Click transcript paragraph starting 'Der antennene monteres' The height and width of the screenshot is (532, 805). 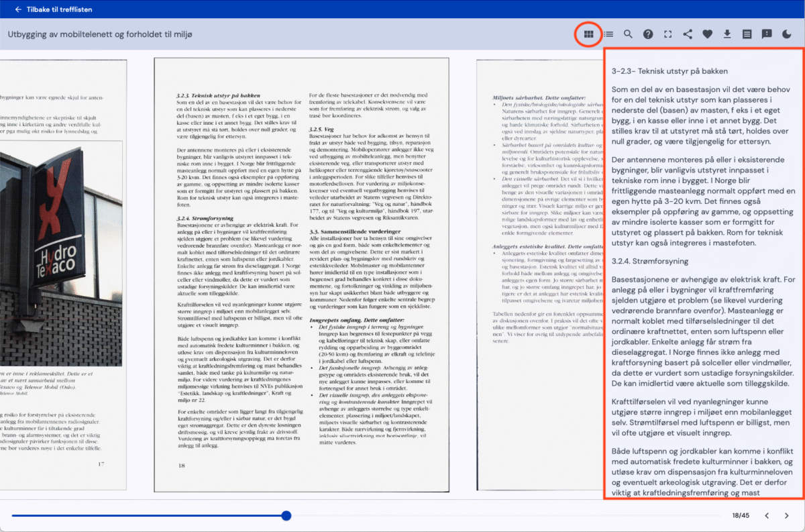pyautogui.click(x=703, y=201)
